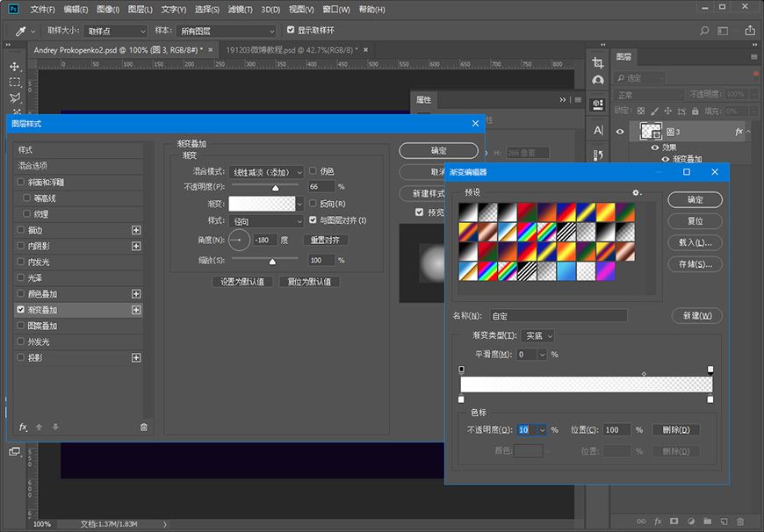Click move effect up arrow in Layer Style
Screen dimensions: 764x532
[39, 427]
